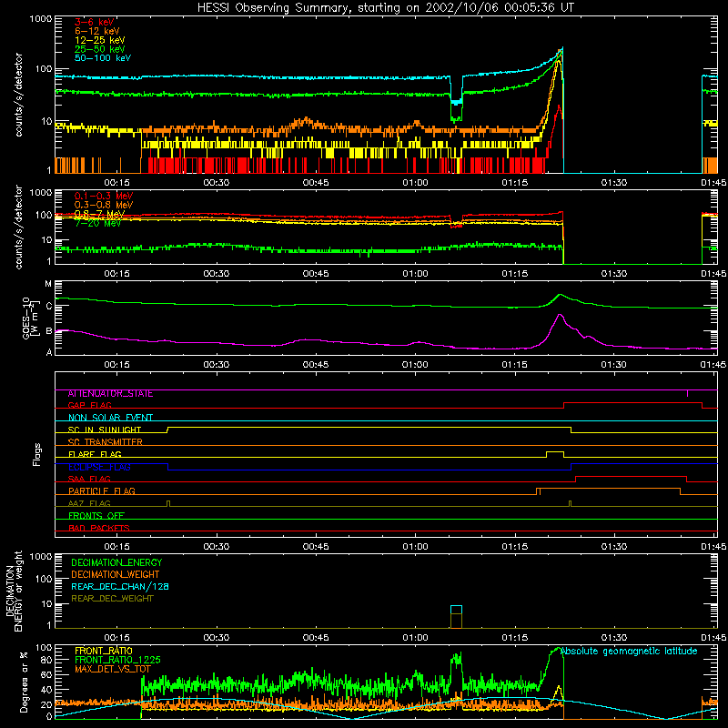Select the FLARE_FLAG label
This screenshot has width=728, height=728.
tap(95, 454)
